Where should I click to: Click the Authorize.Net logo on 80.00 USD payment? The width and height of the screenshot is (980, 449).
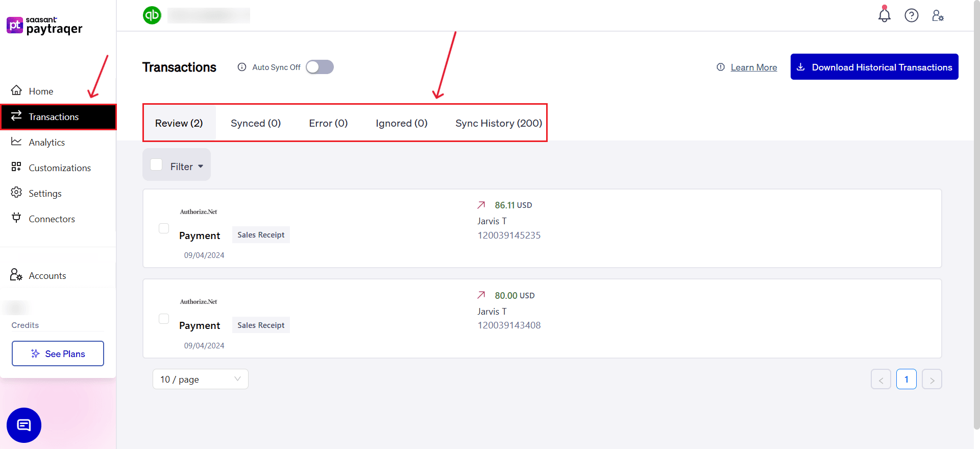click(x=199, y=301)
